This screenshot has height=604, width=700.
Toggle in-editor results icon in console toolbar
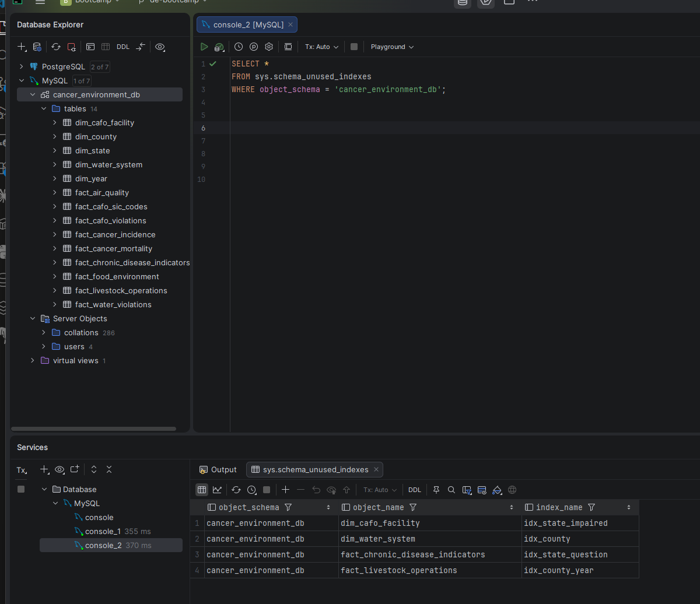(288, 47)
